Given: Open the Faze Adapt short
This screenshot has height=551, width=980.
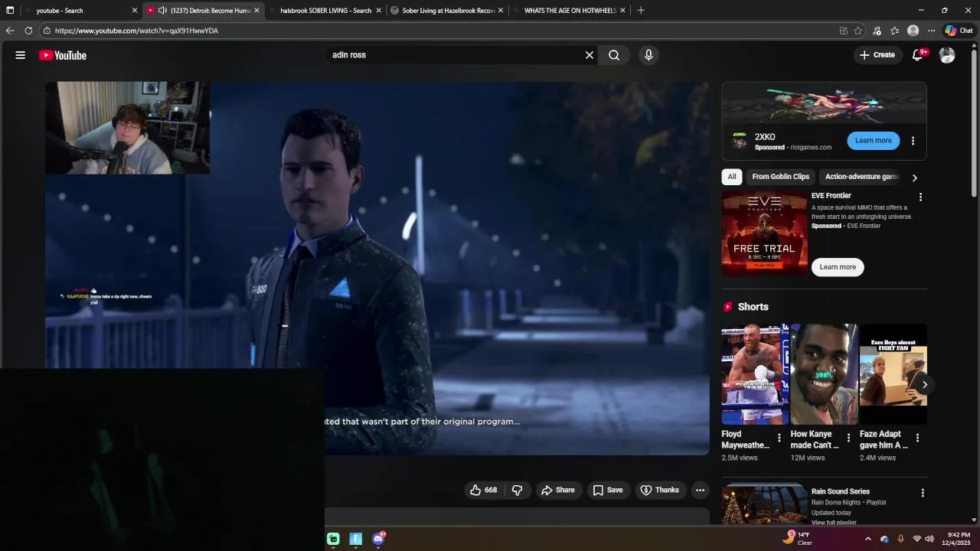Looking at the screenshot, I should click(x=893, y=374).
